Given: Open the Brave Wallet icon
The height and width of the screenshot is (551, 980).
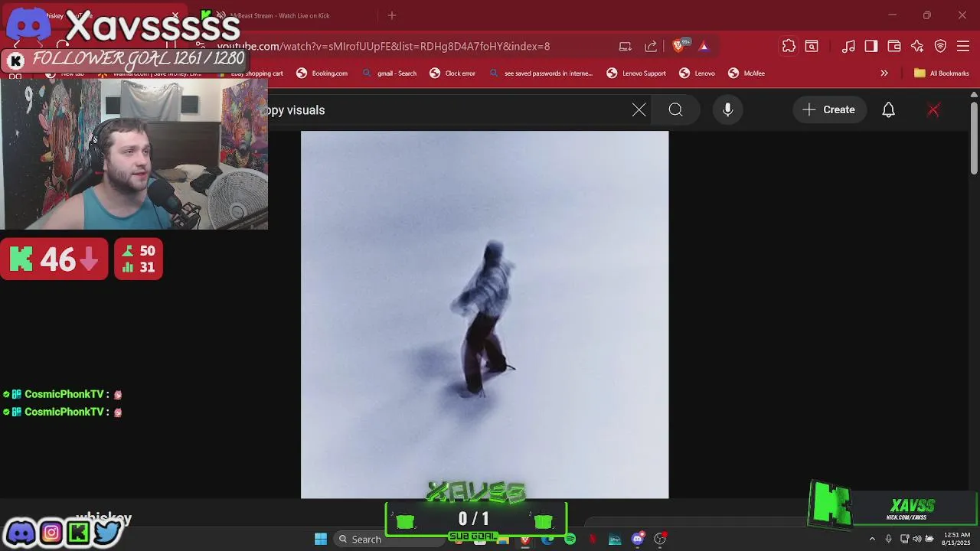Looking at the screenshot, I should click(x=894, y=47).
